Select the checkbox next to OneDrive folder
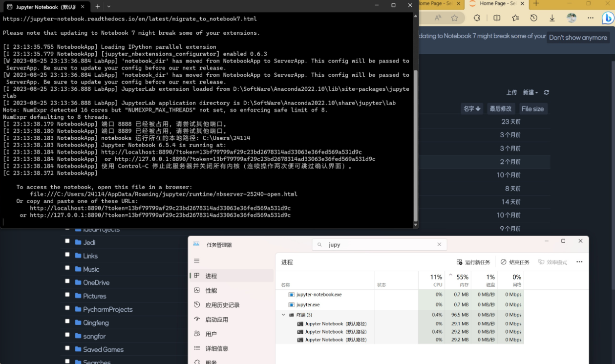 click(x=67, y=282)
